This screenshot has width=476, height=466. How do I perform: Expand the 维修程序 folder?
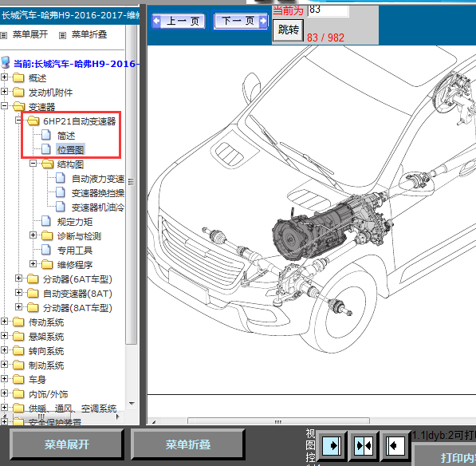(x=33, y=263)
